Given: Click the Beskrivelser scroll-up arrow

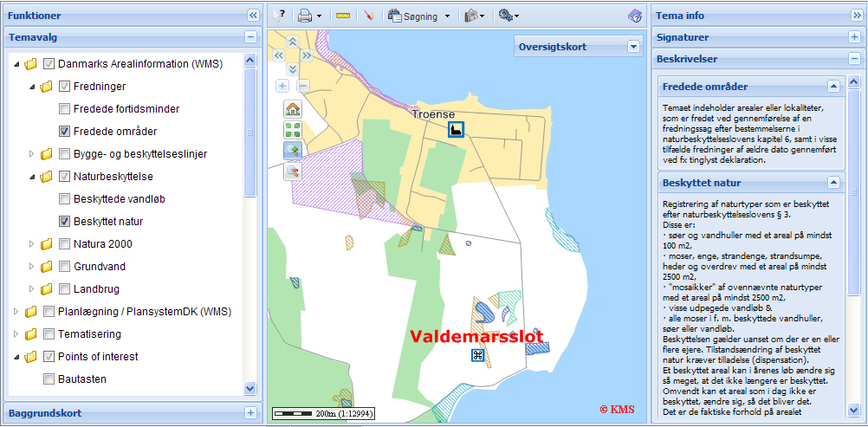Looking at the screenshot, I should tap(853, 82).
